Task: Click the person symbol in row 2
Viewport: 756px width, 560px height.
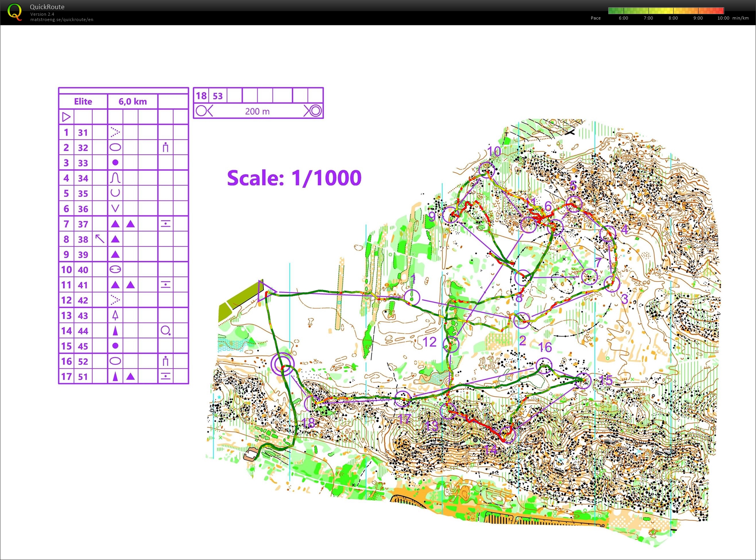Action: point(165,147)
